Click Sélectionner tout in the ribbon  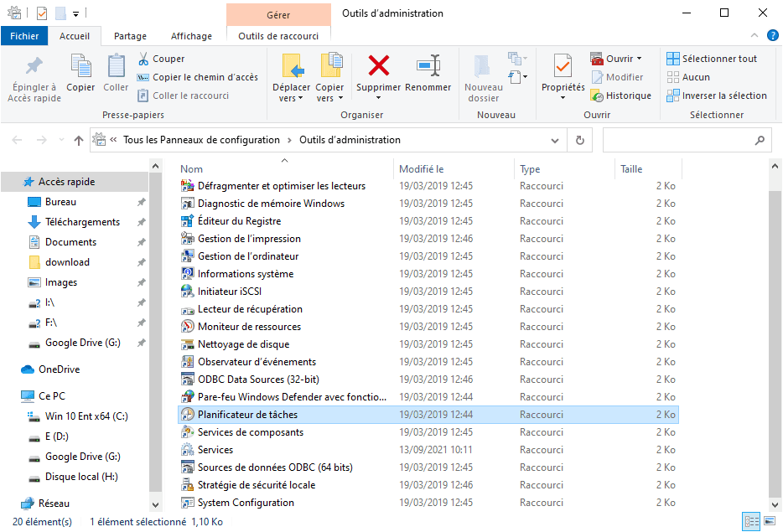click(x=712, y=59)
